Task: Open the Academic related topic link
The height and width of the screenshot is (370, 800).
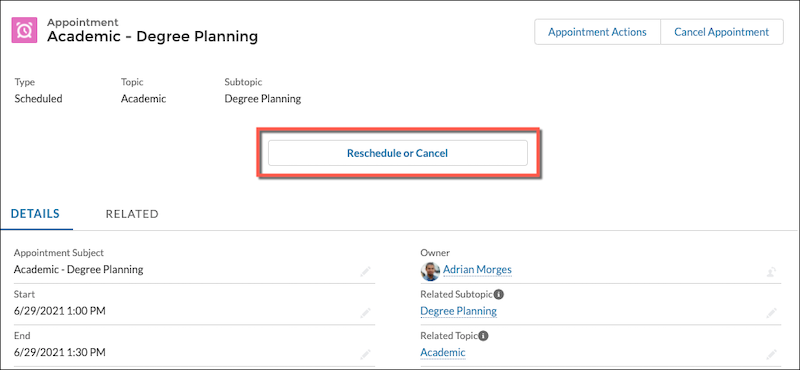Action: coord(443,352)
